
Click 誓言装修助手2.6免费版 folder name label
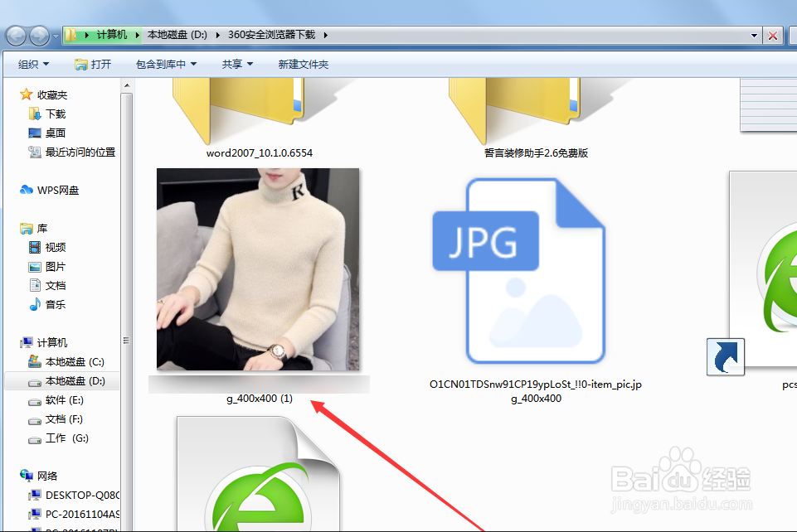click(x=536, y=152)
